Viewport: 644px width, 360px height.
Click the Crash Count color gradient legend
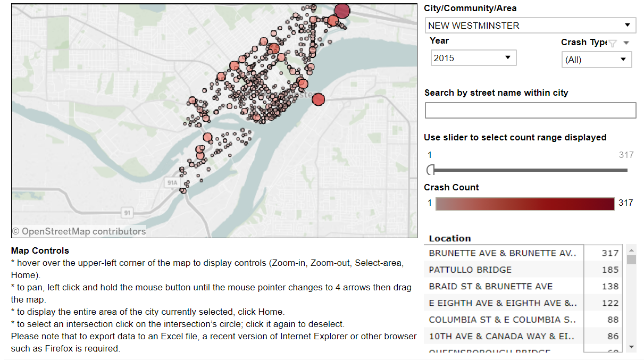tap(525, 204)
